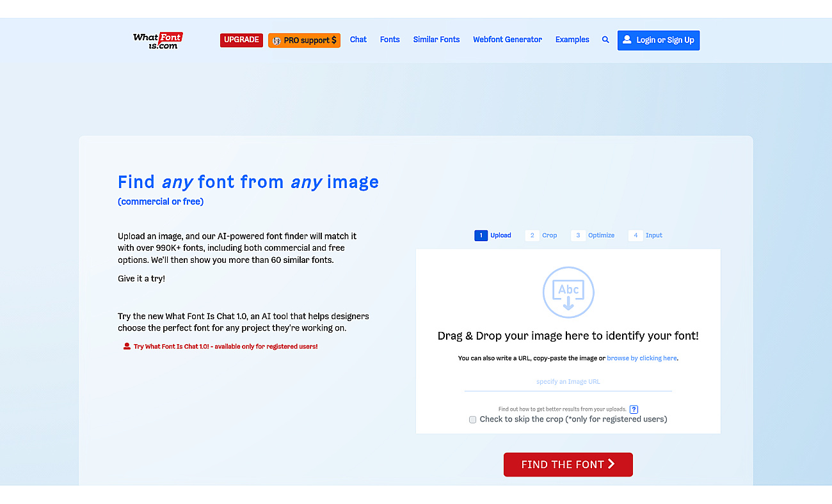This screenshot has width=832, height=504.
Task: Click 'Drag & Drop your image here' text
Action: (568, 336)
